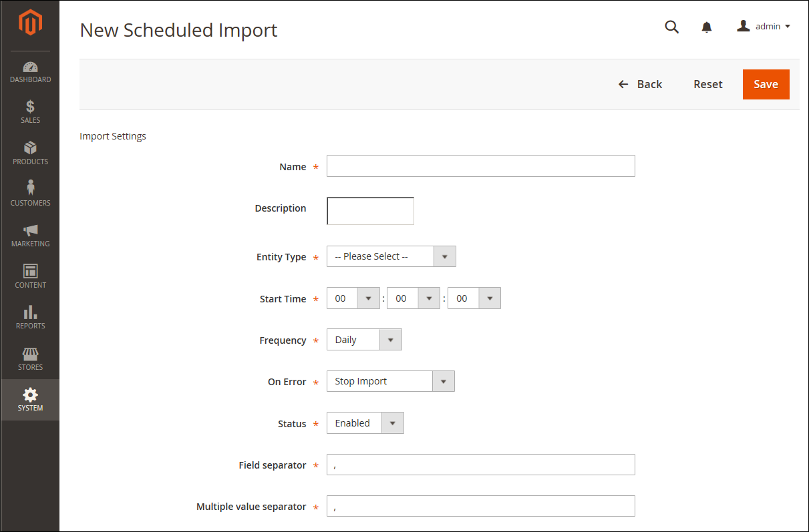Screen dimensions: 809x532
Task: Focus the Field separator input
Action: pyautogui.click(x=481, y=465)
